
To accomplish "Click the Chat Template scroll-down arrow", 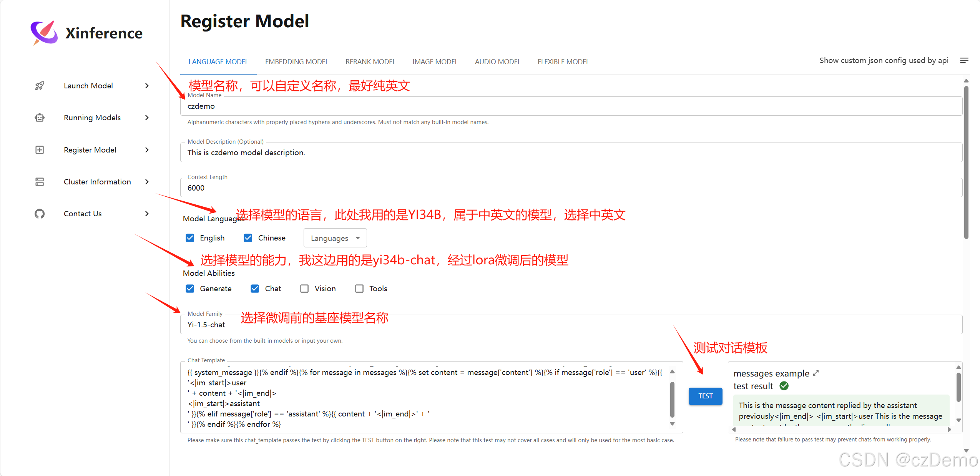I will [x=672, y=424].
